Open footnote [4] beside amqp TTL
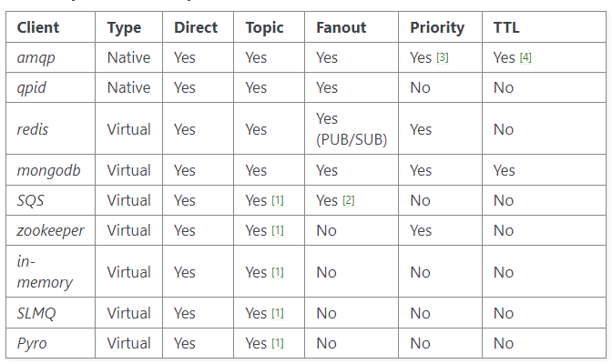This screenshot has width=612, height=364. 525,57
